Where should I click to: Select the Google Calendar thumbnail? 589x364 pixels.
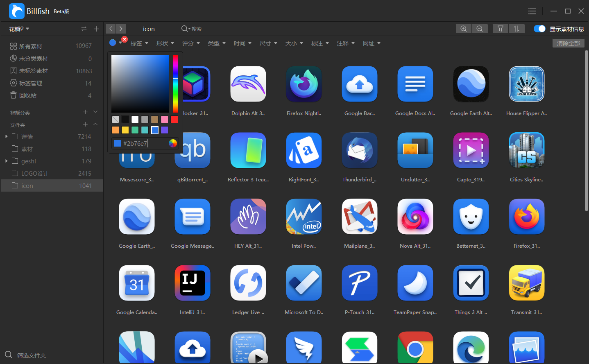click(137, 283)
